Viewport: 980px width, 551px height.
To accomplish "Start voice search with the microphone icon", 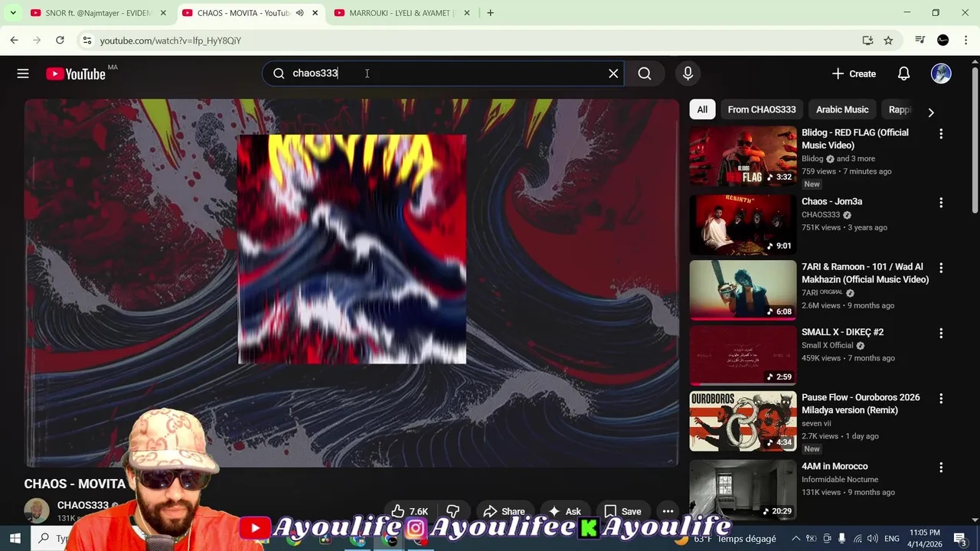I will tap(688, 73).
